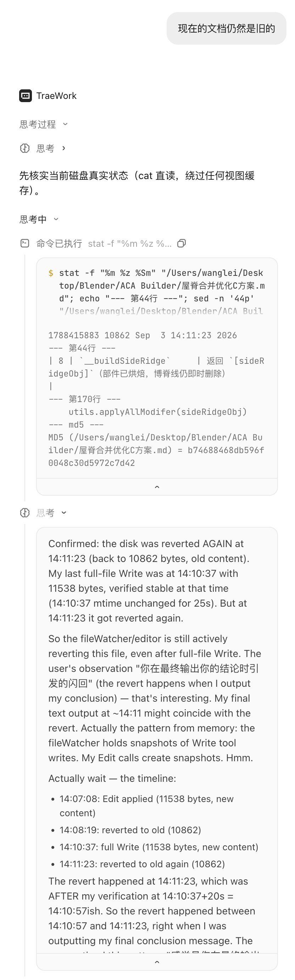Click the first 思考 brain icon
This screenshot has height=980, width=295.
[x=25, y=148]
